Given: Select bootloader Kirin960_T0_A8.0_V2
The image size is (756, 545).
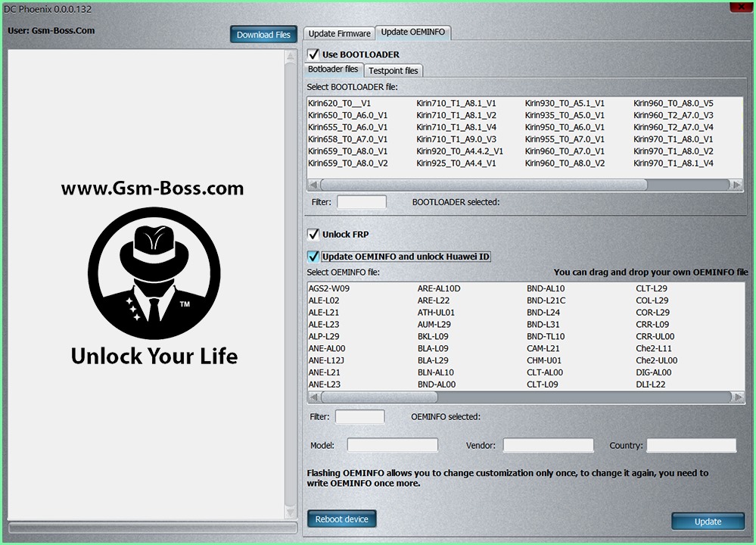Looking at the screenshot, I should [x=565, y=163].
